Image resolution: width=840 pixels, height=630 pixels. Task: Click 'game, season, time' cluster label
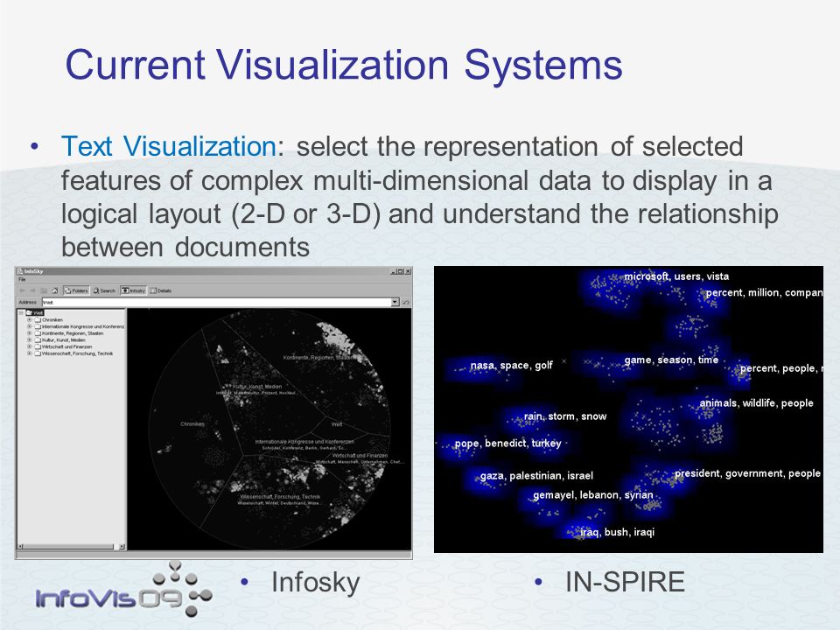pyautogui.click(x=671, y=360)
